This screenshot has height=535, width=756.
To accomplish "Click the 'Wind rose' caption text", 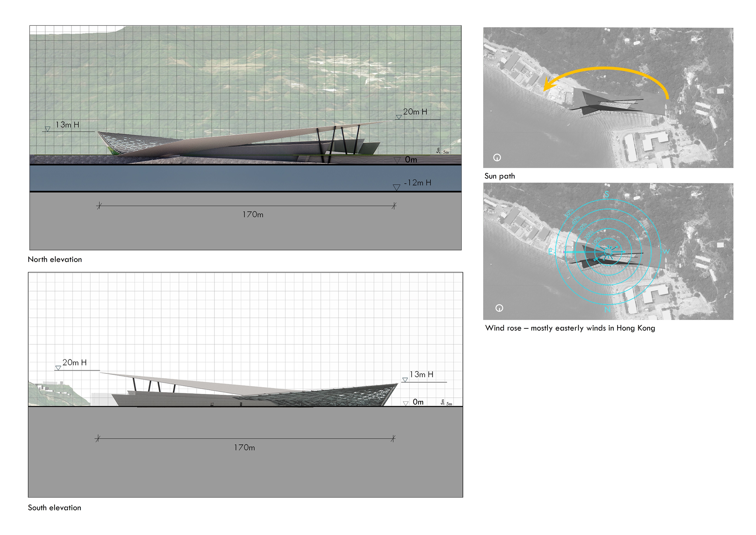I will pos(570,328).
